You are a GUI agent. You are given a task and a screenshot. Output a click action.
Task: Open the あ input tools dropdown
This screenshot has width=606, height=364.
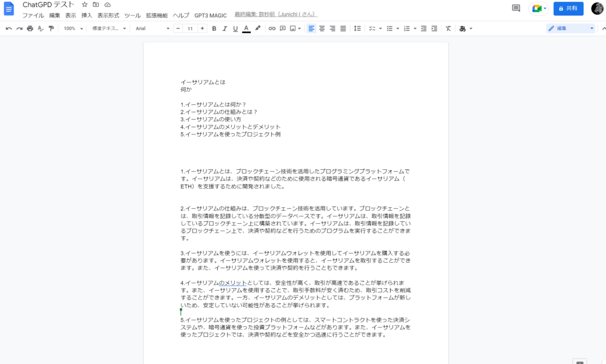[x=465, y=28]
